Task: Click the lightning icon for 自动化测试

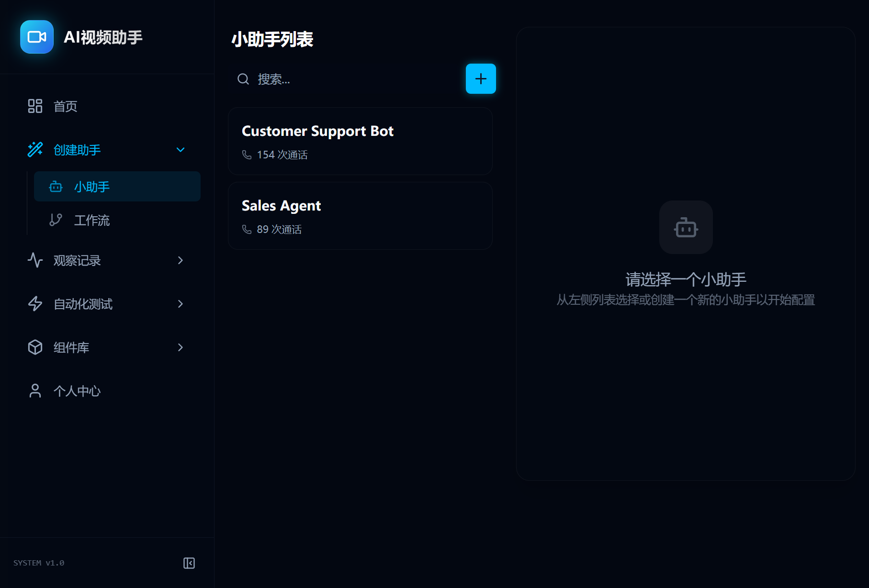Action: click(35, 304)
